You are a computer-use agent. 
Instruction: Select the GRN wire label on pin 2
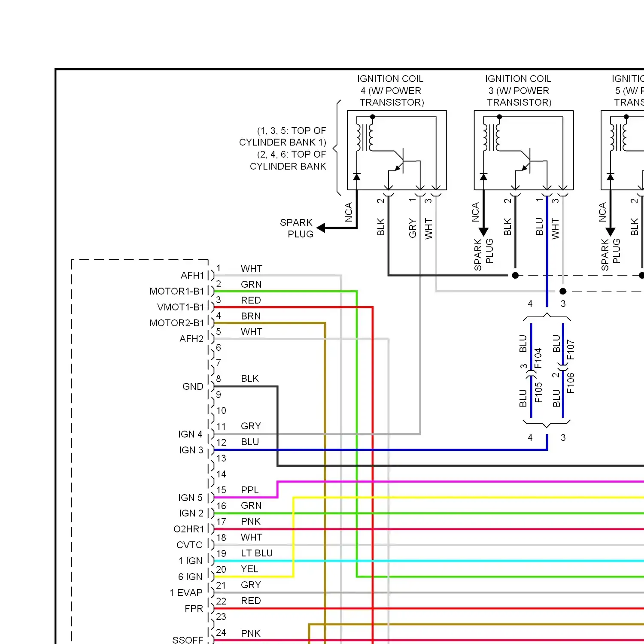[251, 284]
